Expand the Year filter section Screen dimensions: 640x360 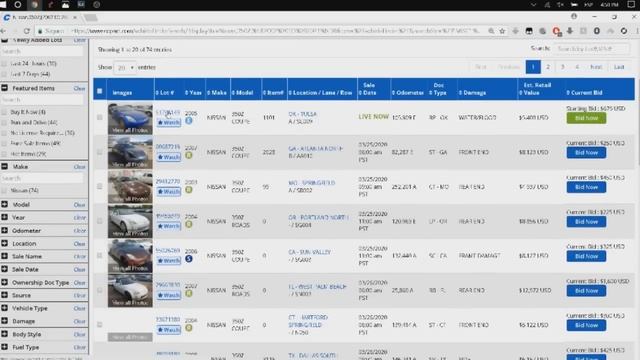[4, 218]
